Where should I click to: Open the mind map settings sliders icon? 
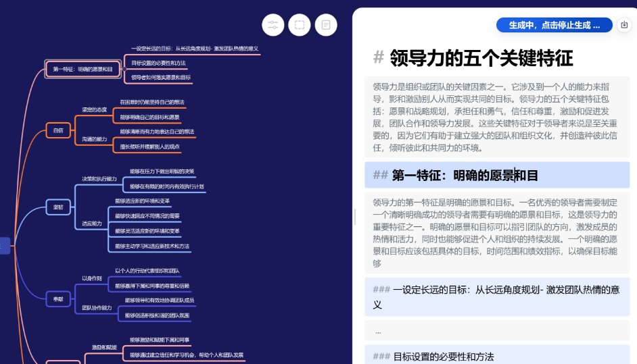coord(273,25)
